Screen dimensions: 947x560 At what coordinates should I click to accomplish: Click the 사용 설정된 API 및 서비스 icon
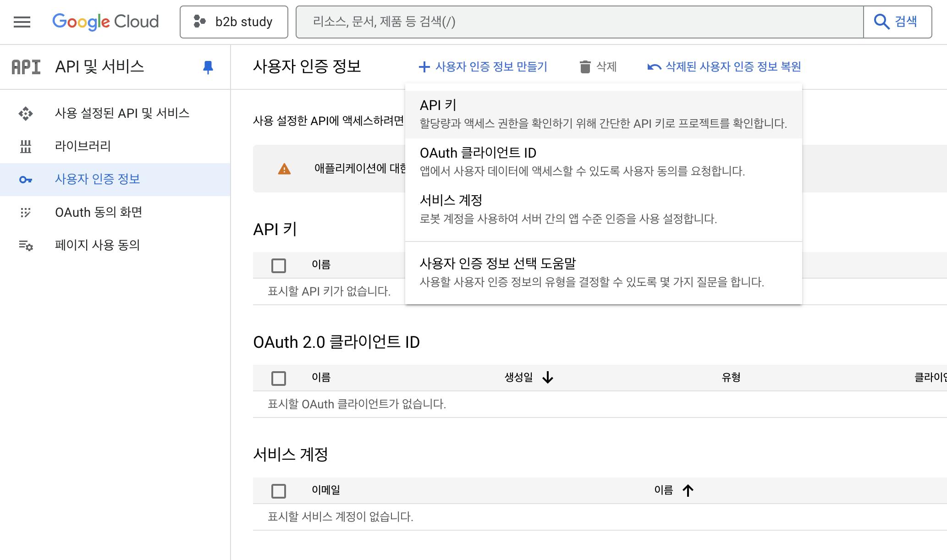(26, 114)
